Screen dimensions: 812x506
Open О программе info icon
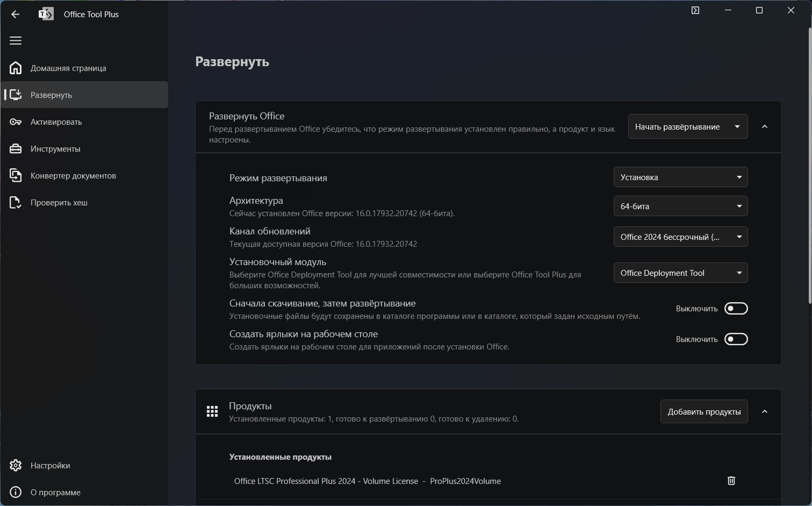pos(16,493)
